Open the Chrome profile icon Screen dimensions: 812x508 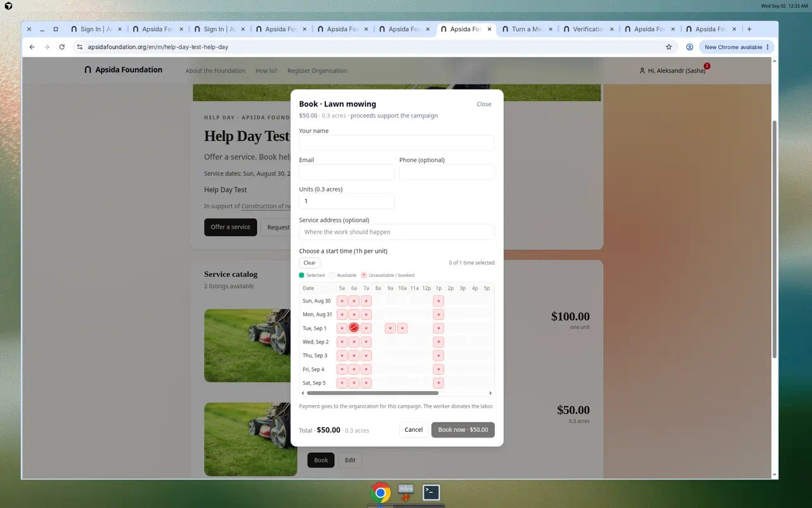690,47
